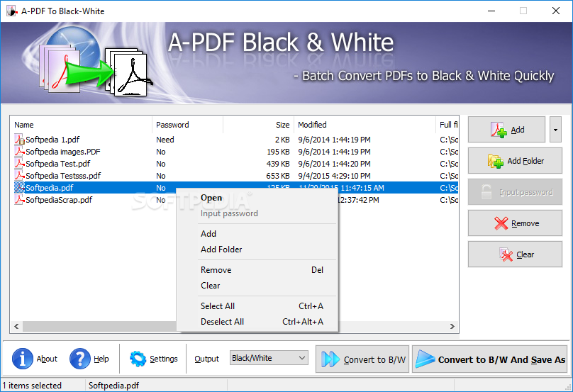Click the Full file column header
This screenshot has width=573, height=392.
click(447, 125)
